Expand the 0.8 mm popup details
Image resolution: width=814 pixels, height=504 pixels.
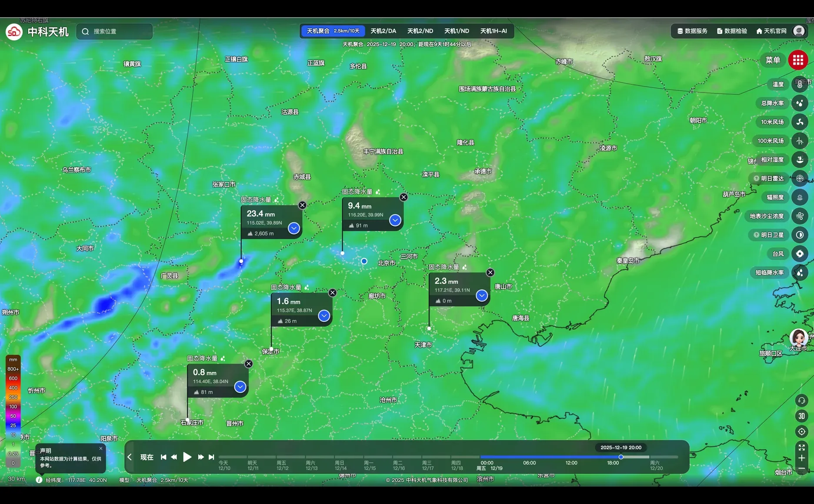tap(240, 387)
